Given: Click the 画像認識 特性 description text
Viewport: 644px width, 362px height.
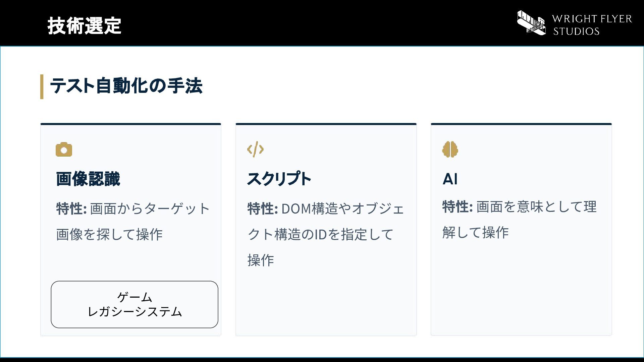Looking at the screenshot, I should pos(133,221).
